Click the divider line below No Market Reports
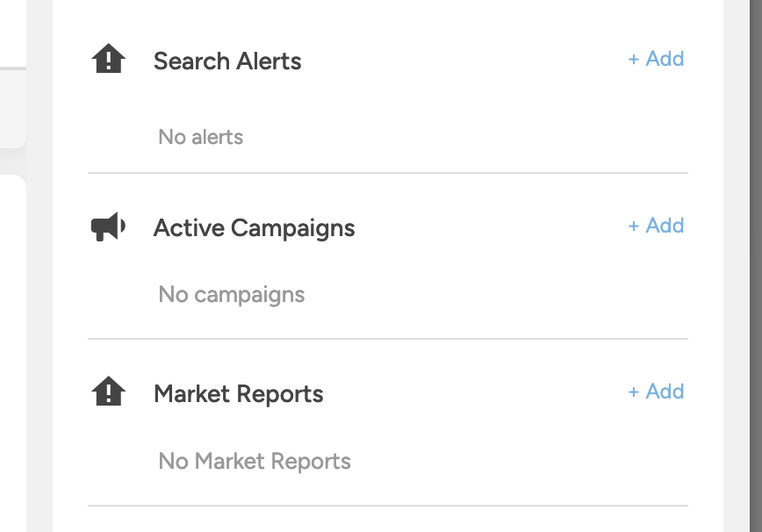This screenshot has width=762, height=532. click(388, 506)
